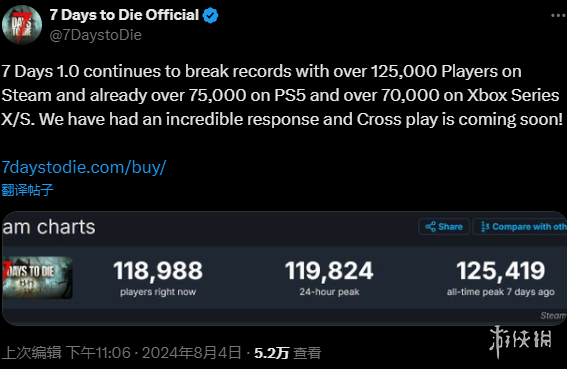
Task: Open the 7 Days to Die game thumbnail
Action: click(38, 277)
